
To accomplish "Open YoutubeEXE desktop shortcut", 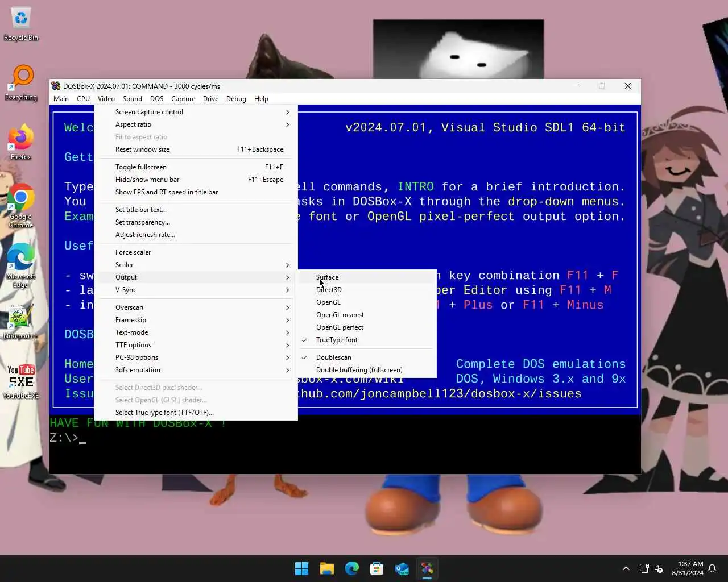I will click(21, 381).
